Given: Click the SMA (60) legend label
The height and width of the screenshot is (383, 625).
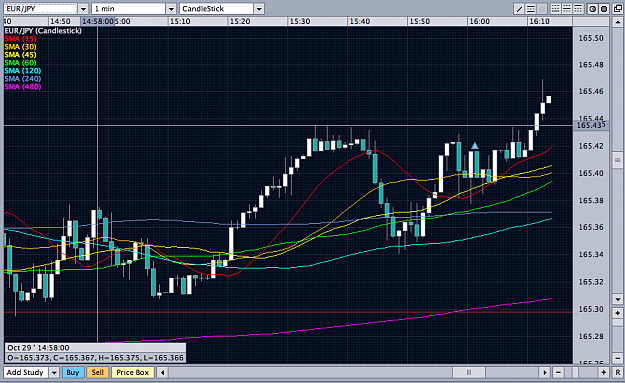Looking at the screenshot, I should click(x=20, y=63).
